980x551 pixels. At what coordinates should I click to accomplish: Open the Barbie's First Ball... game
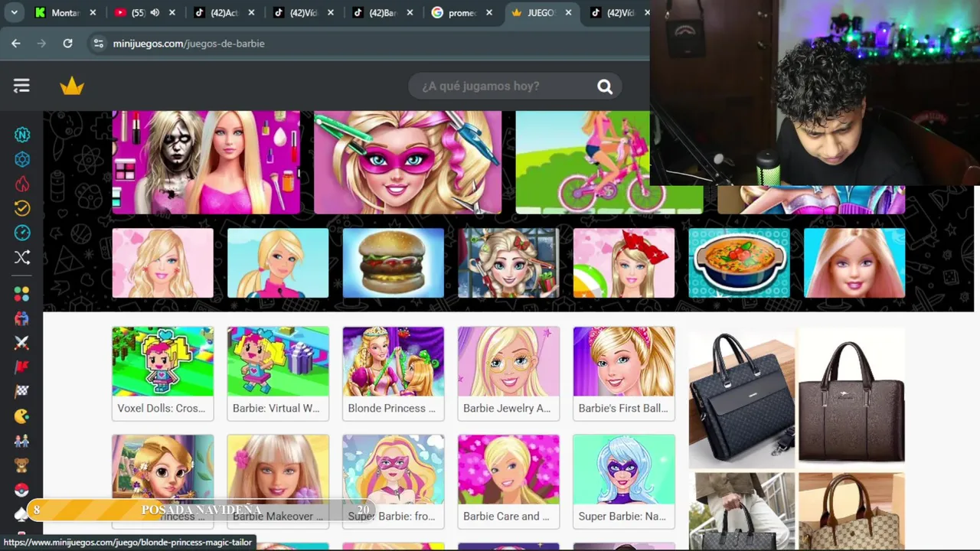pos(624,373)
